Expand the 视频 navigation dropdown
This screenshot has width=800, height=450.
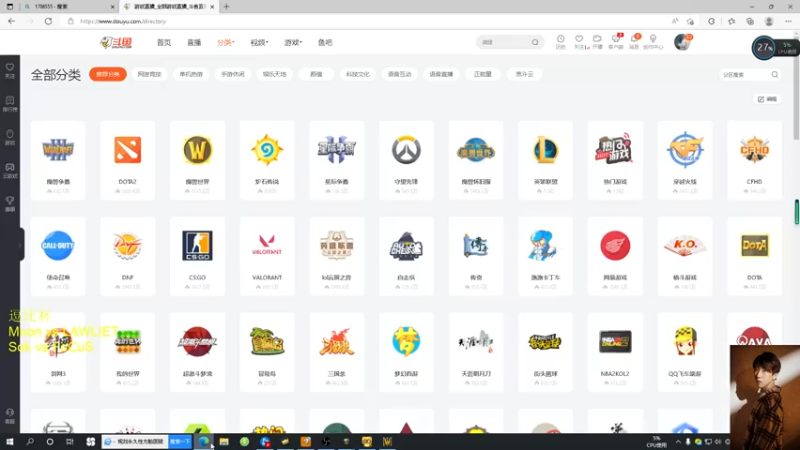[x=259, y=42]
